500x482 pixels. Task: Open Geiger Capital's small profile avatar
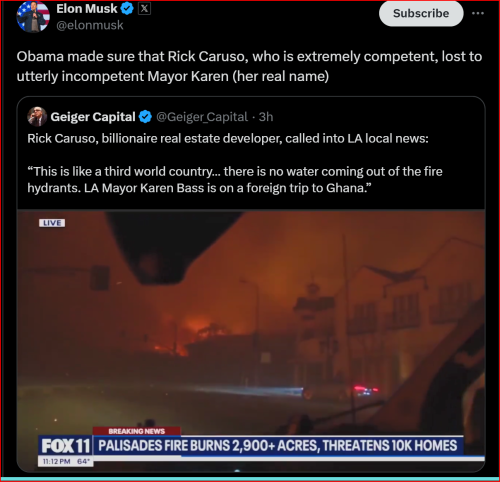[x=37, y=117]
